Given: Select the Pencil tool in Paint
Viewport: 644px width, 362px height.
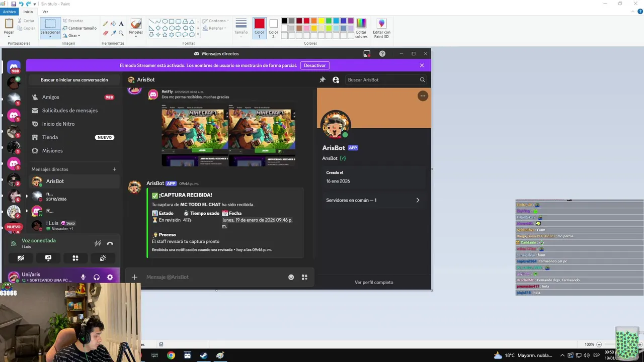Looking at the screenshot, I should [x=105, y=24].
